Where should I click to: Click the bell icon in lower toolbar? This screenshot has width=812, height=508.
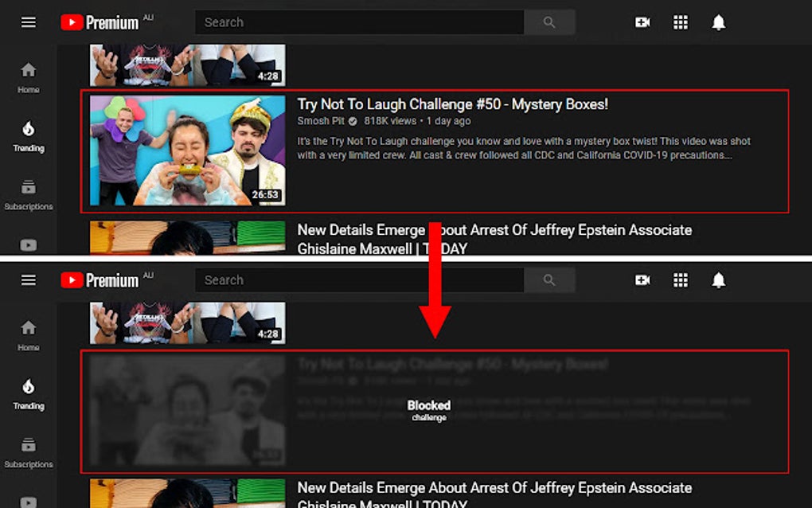718,279
